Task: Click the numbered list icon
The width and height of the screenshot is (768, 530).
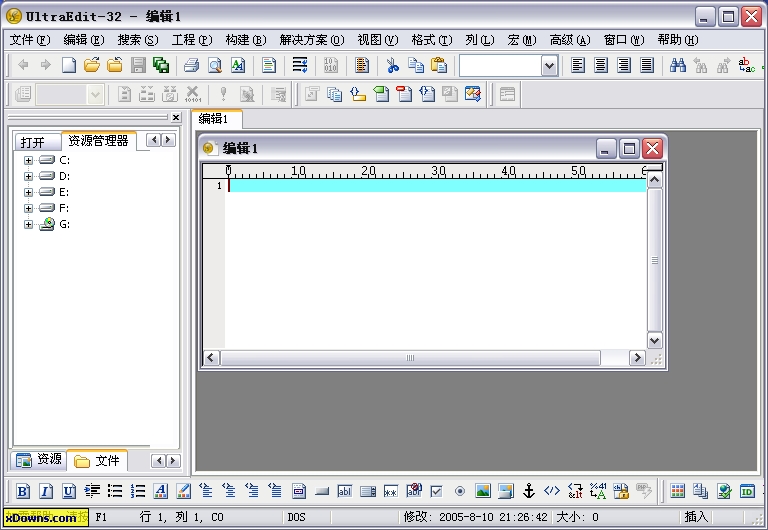Action: tap(138, 491)
